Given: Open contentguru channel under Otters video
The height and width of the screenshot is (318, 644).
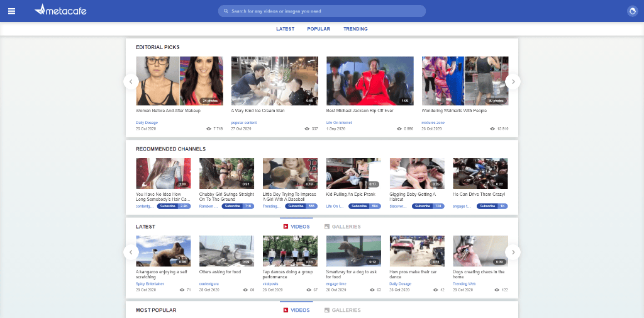Looking at the screenshot, I should 209,284.
